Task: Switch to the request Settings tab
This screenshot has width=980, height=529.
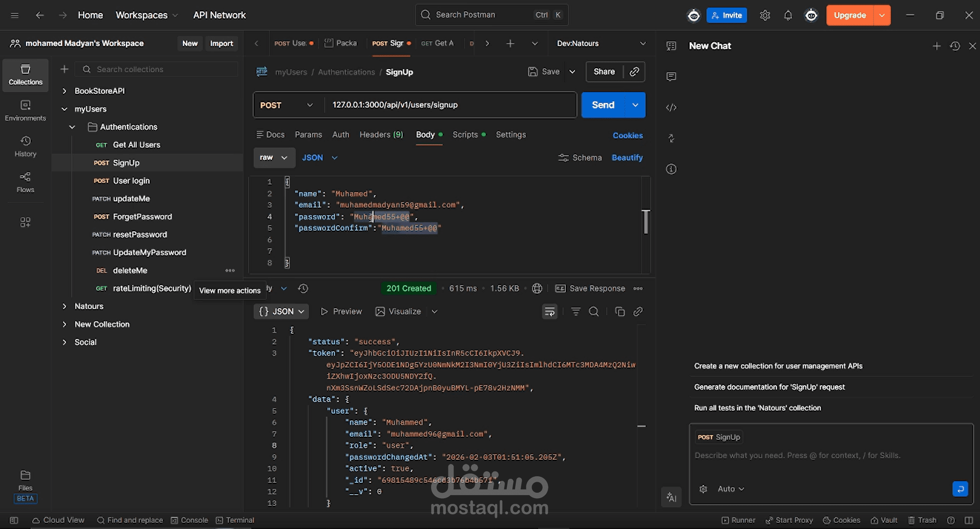Action: coord(511,135)
